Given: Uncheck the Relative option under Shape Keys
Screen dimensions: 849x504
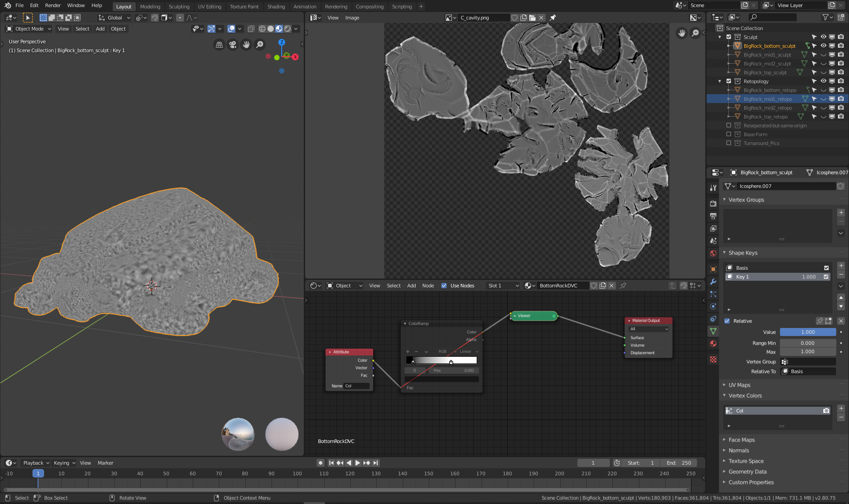Looking at the screenshot, I should point(727,321).
